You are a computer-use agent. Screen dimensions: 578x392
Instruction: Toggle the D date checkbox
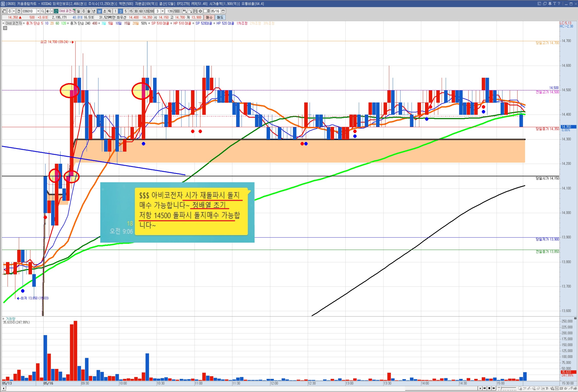tap(206, 11)
